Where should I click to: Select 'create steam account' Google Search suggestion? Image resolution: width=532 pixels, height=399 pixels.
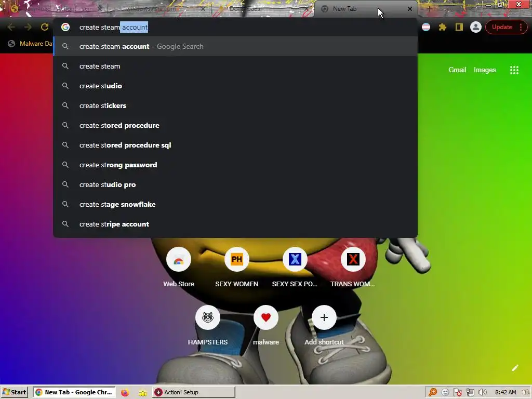click(235, 46)
